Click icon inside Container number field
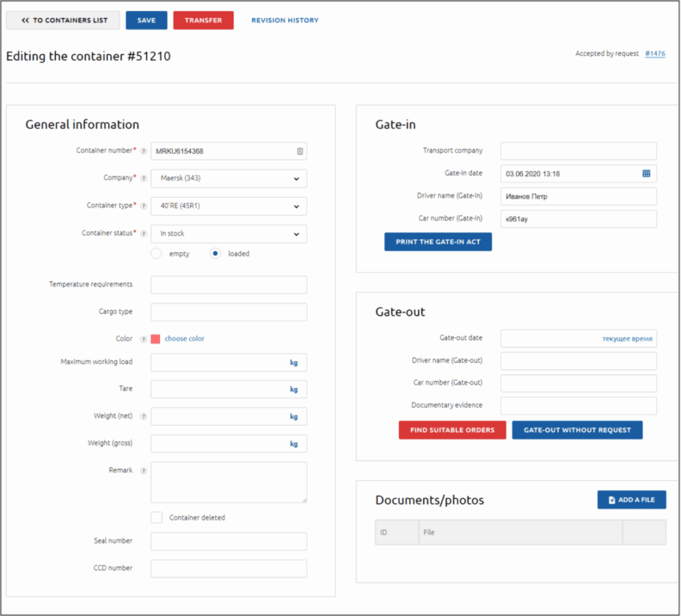This screenshot has height=616, width=681. click(x=300, y=151)
